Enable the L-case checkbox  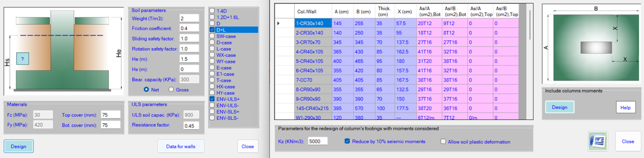(212, 49)
